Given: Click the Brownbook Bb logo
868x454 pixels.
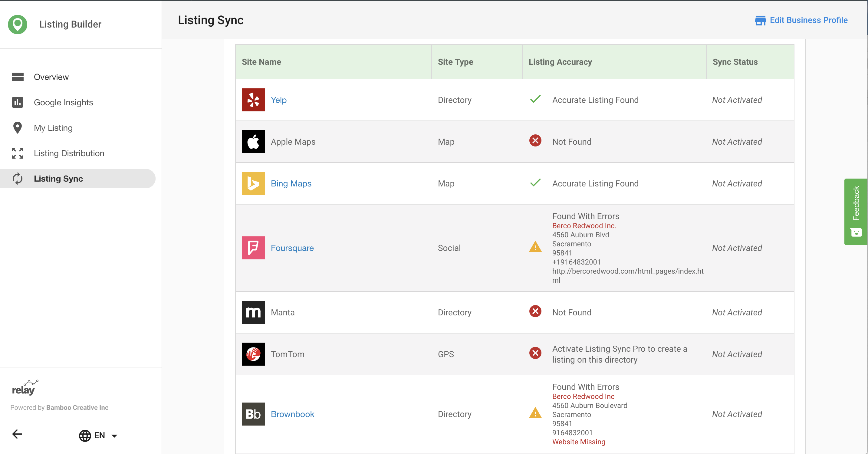Looking at the screenshot, I should tap(253, 414).
